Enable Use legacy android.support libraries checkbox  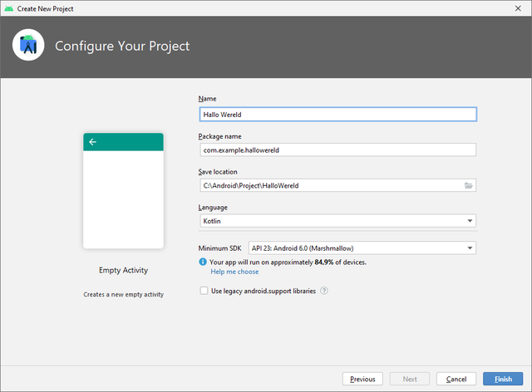(x=204, y=291)
